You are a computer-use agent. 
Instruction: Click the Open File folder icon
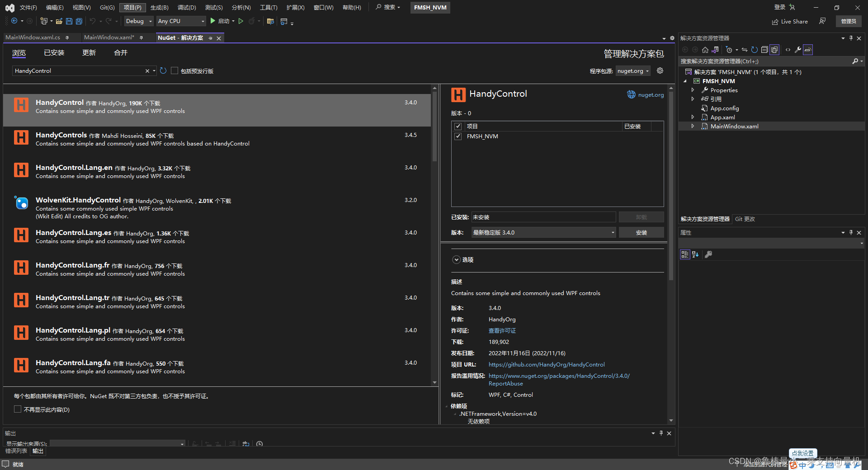coord(59,21)
